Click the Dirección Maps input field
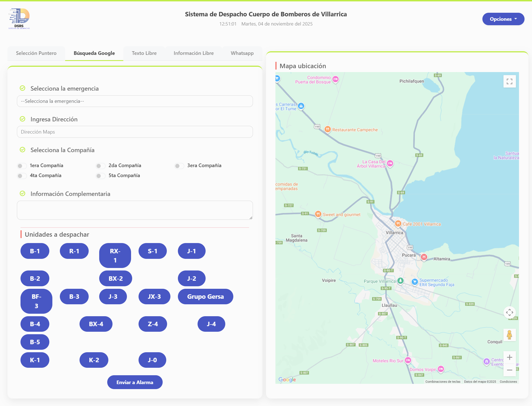The height and width of the screenshot is (406, 532). 135,132
